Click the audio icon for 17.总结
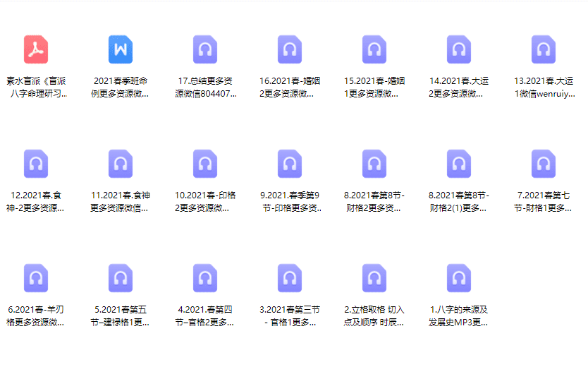The image size is (588, 379). point(205,49)
